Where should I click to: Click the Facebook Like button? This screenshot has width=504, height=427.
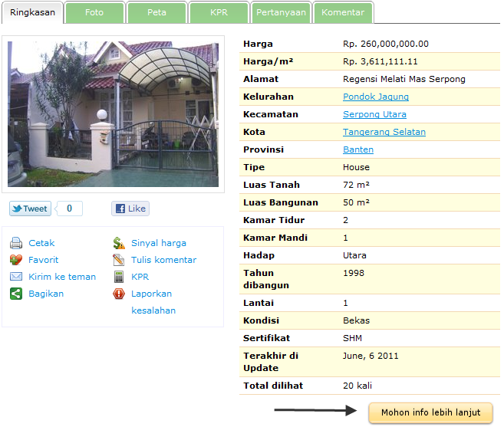[130, 209]
